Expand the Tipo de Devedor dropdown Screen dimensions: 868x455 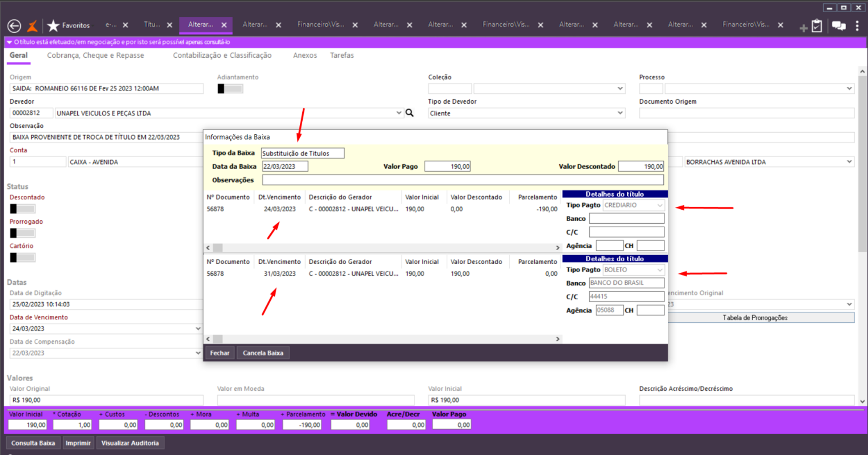coord(620,113)
